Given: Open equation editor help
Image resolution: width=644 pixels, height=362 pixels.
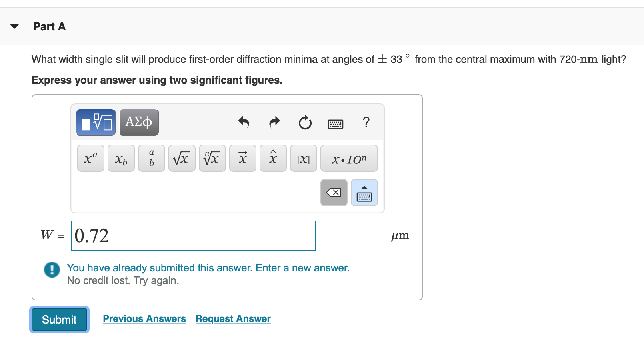Looking at the screenshot, I should 366,123.
